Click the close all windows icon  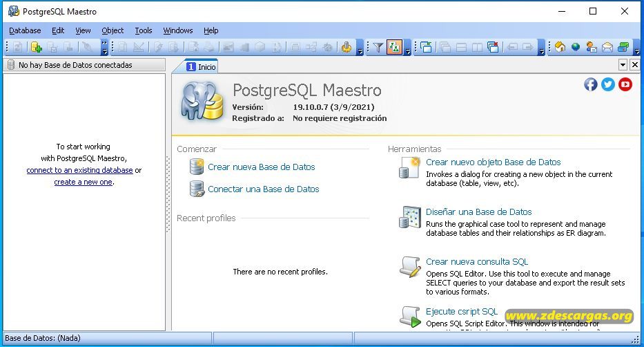[493, 47]
